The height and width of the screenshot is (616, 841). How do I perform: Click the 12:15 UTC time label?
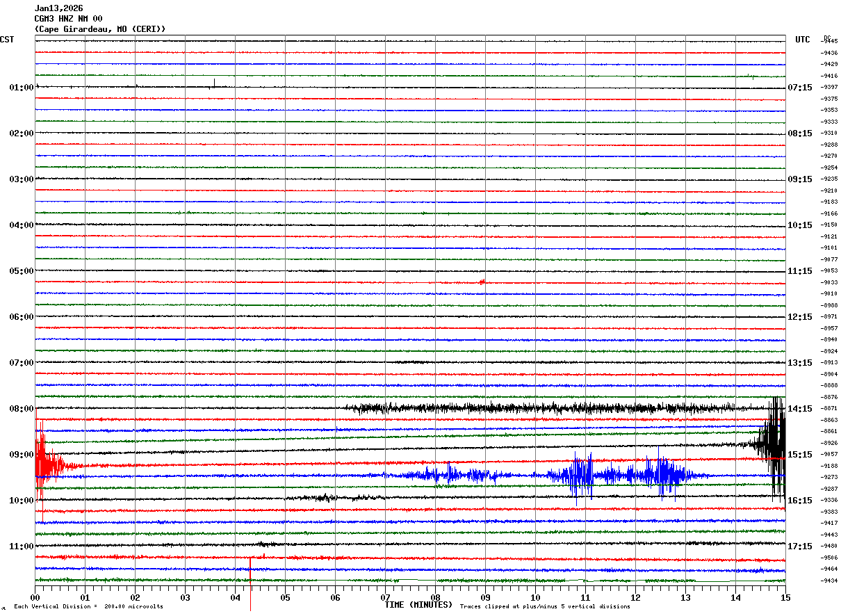coord(800,317)
